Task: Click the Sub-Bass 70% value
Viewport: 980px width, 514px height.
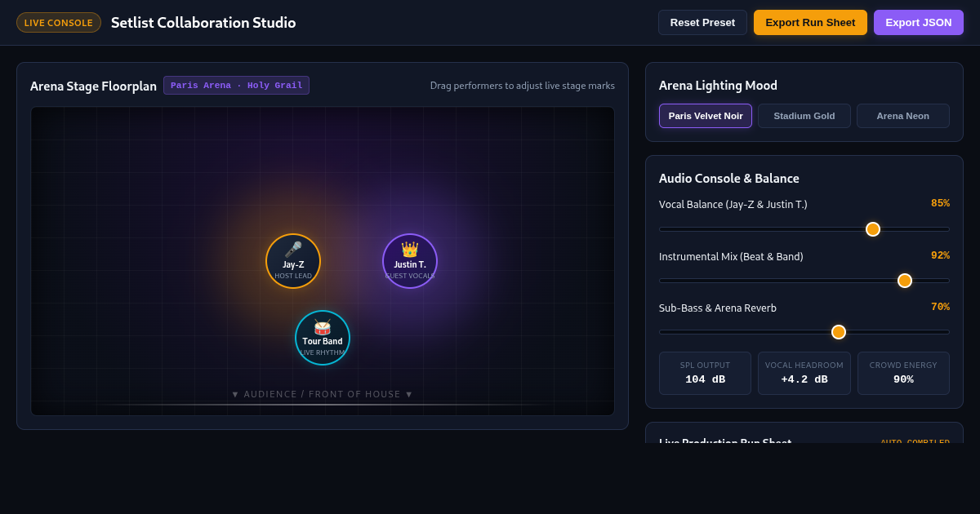Action: click(x=940, y=307)
